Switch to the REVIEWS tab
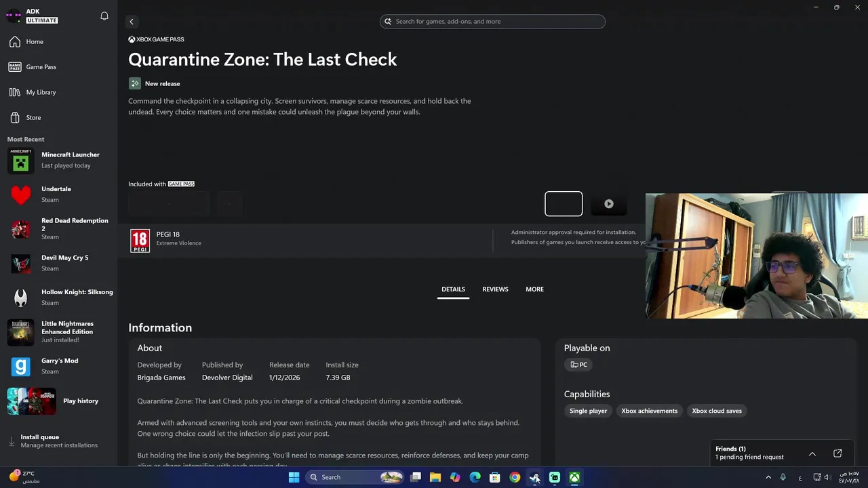This screenshot has width=868, height=488. point(495,289)
